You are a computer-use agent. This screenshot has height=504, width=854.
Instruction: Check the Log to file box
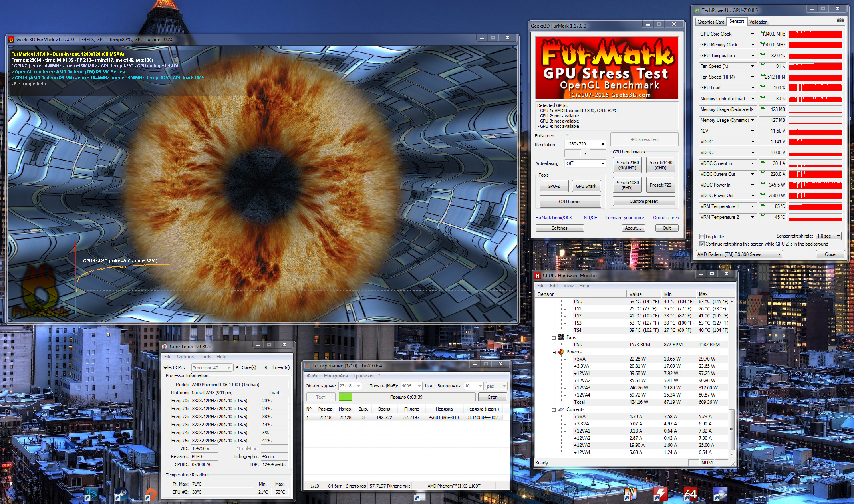702,237
